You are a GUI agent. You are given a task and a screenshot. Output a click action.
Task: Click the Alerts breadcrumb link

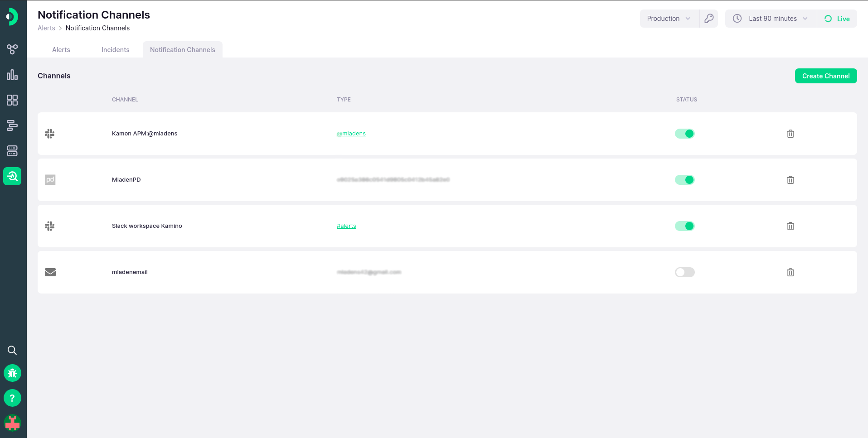[x=46, y=28]
